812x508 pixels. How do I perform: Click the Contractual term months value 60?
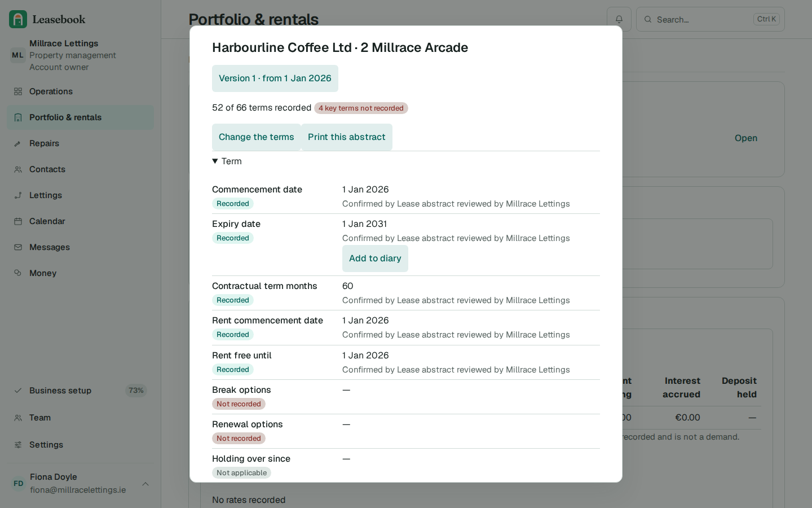[x=348, y=286]
